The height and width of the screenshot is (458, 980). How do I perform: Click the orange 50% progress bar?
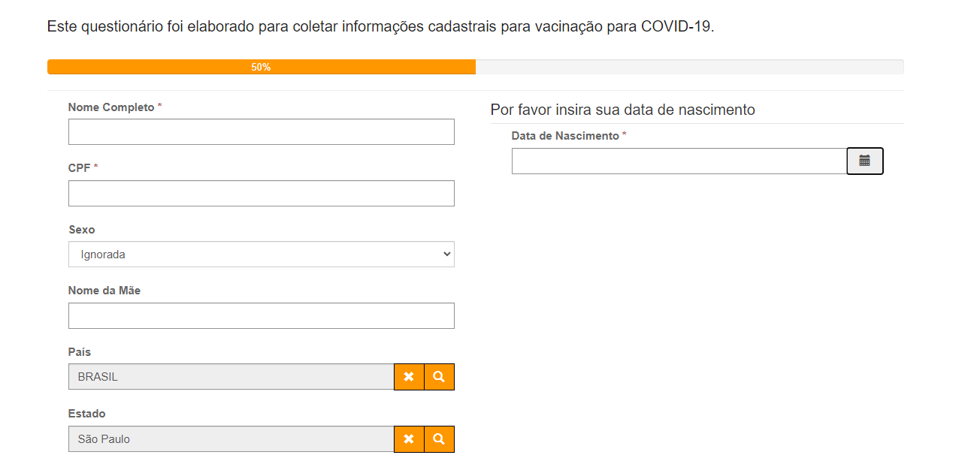pos(261,67)
